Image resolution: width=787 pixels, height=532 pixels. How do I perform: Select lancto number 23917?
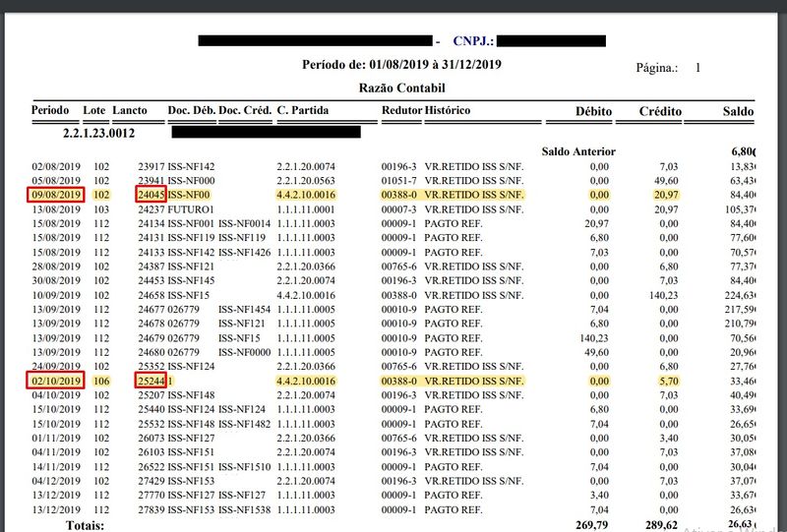point(151,166)
